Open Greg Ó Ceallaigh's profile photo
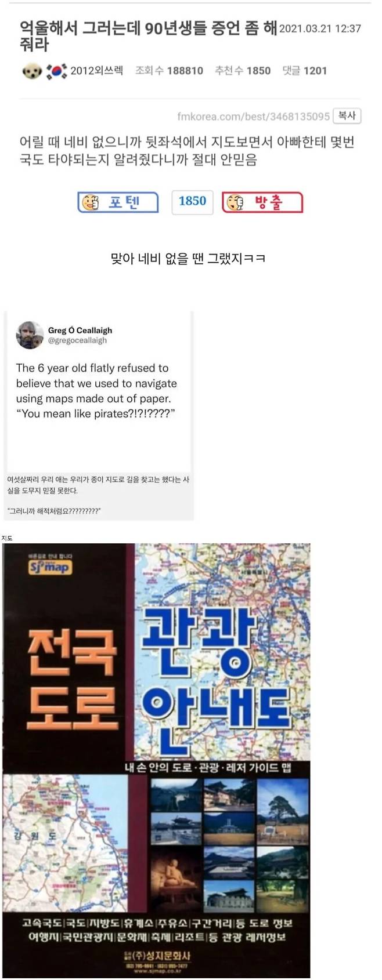The width and height of the screenshot is (382, 980). click(x=30, y=335)
